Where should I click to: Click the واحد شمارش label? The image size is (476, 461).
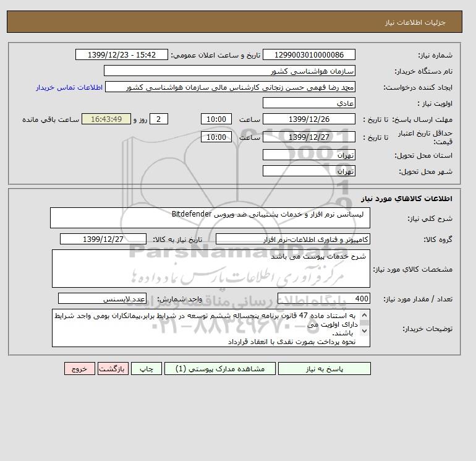pos(179,299)
